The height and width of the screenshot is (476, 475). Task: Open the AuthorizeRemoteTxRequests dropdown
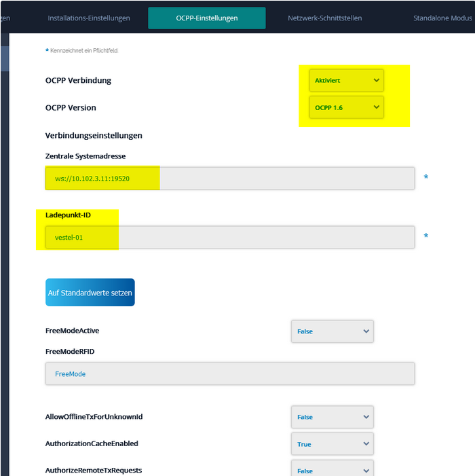332,469
